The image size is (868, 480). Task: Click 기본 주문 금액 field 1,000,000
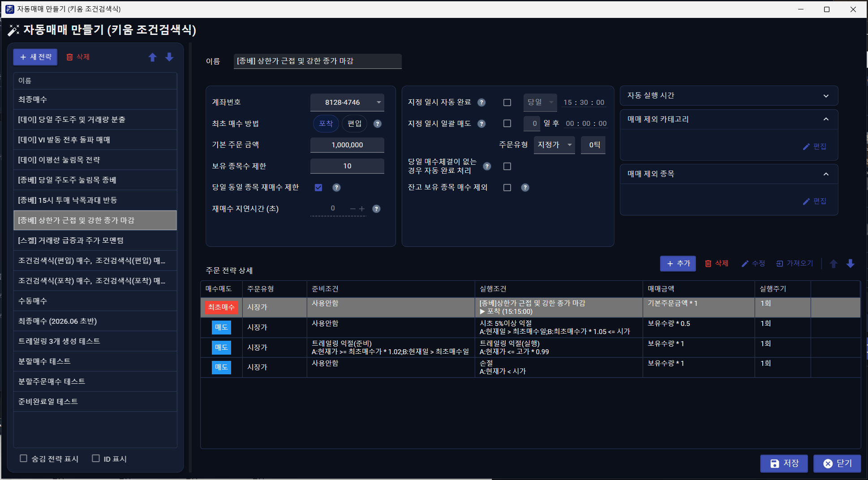[x=347, y=145]
